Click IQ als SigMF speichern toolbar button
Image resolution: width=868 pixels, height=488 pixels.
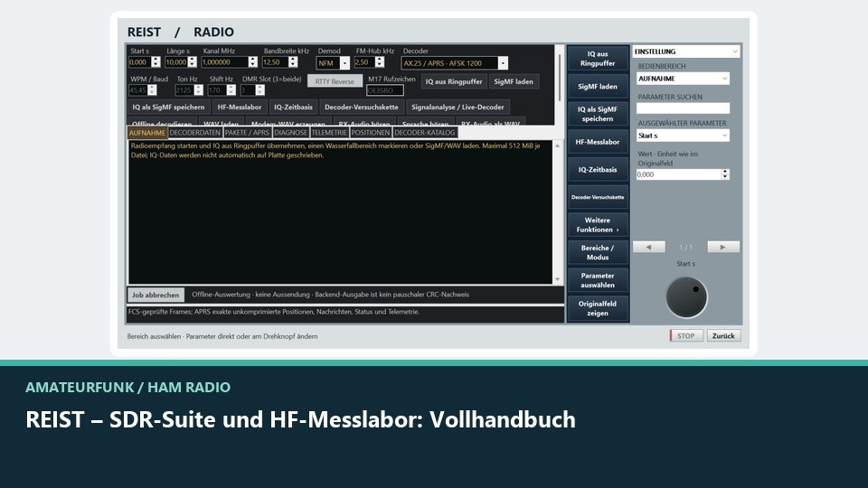click(x=168, y=108)
